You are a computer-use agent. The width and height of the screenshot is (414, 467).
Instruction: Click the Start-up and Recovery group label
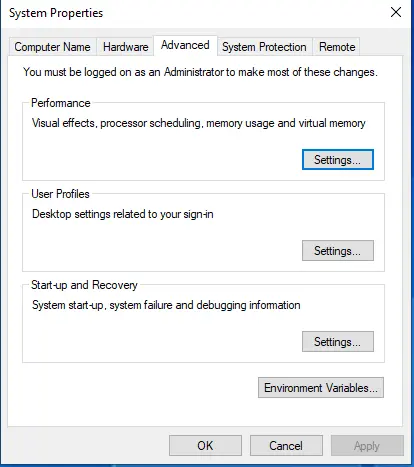[x=84, y=285]
